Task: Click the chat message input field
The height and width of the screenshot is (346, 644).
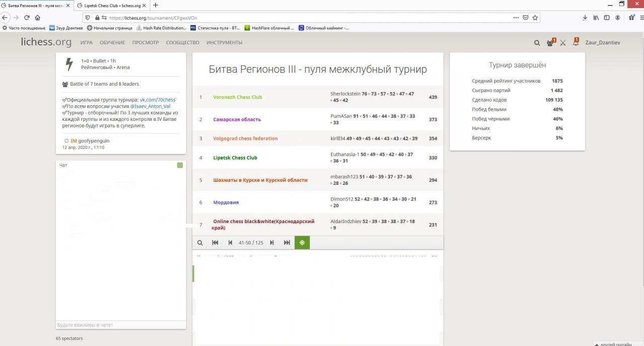Action: click(x=121, y=325)
